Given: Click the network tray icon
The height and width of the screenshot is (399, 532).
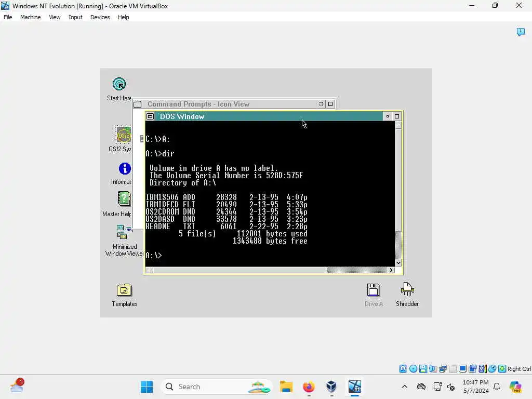Looking at the screenshot, I should 437,387.
